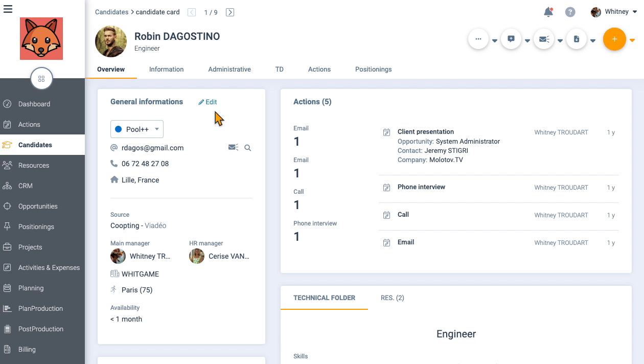Click the search icon beside the email
The width and height of the screenshot is (644, 364).
(248, 148)
